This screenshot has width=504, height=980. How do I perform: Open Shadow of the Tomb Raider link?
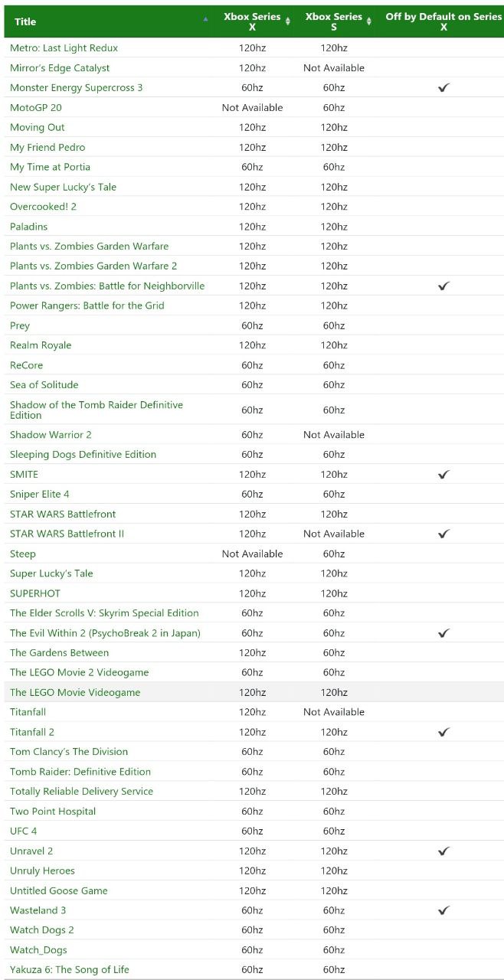click(x=97, y=410)
